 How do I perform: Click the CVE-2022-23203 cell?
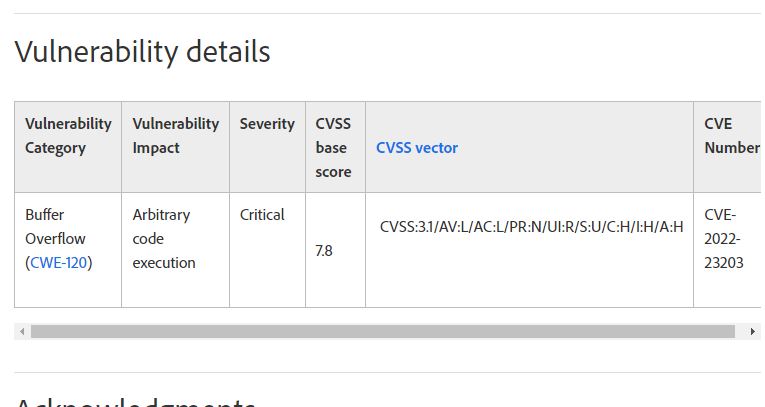724,239
